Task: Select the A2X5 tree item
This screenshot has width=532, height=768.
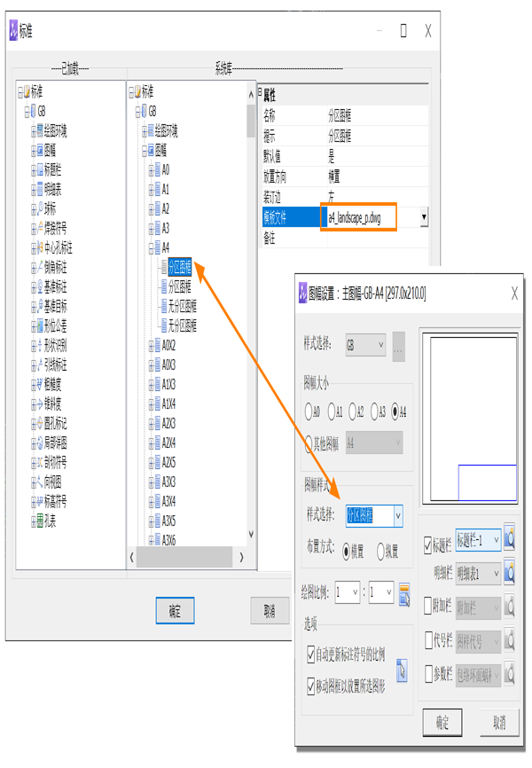Action: click(168, 462)
